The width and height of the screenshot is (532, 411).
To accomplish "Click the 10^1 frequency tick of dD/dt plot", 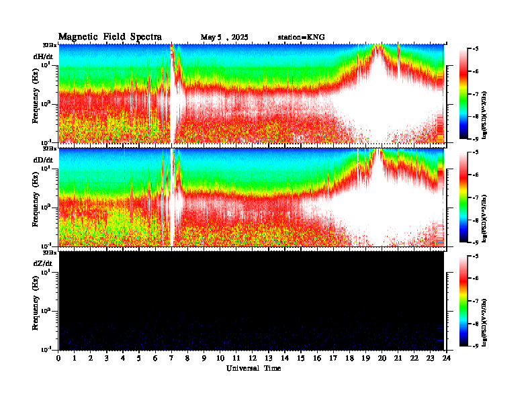I will tap(46, 169).
